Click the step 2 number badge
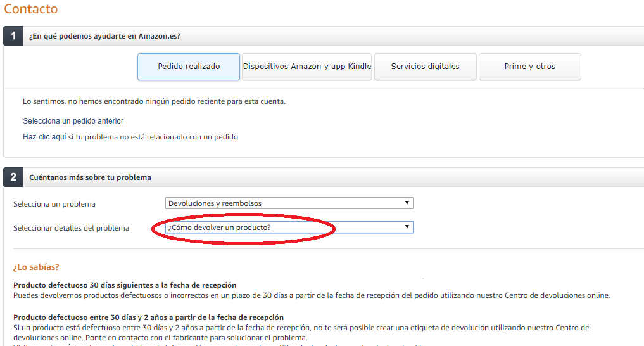This screenshot has width=644, height=346. (13, 177)
